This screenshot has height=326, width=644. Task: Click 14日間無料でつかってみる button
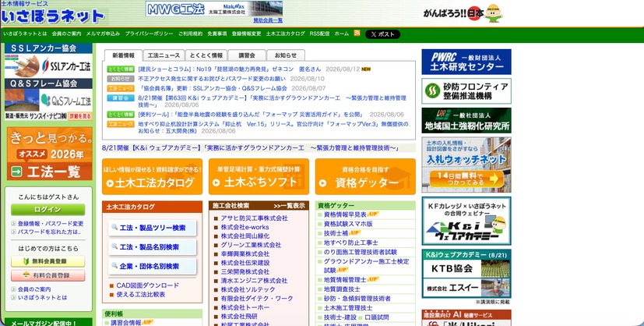click(466, 179)
